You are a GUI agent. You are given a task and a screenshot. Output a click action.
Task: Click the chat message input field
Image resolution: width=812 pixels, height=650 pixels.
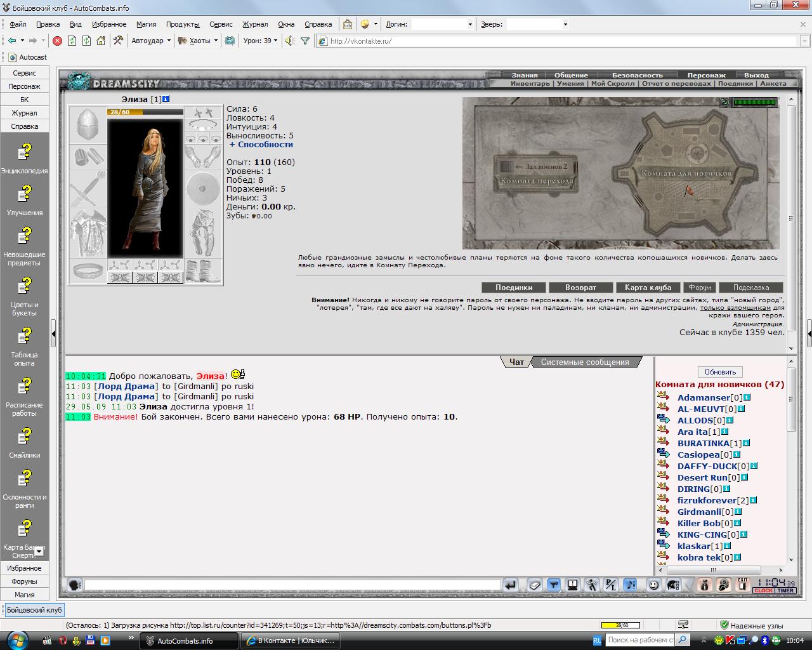(x=292, y=585)
